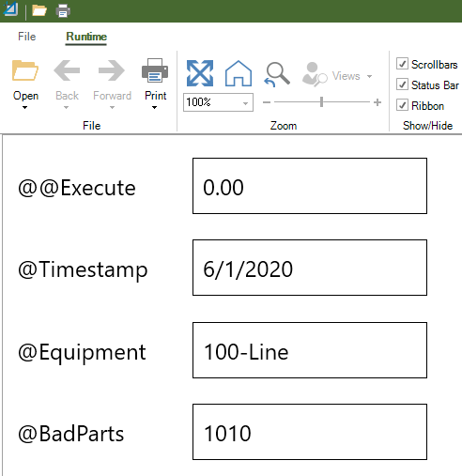
Task: Open file via quick access folder icon
Action: [x=39, y=11]
